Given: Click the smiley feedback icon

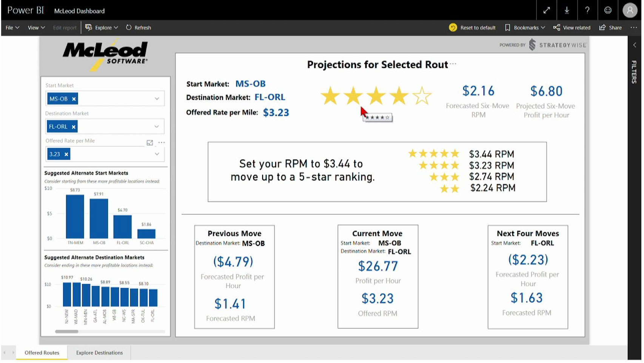Looking at the screenshot, I should tap(608, 11).
